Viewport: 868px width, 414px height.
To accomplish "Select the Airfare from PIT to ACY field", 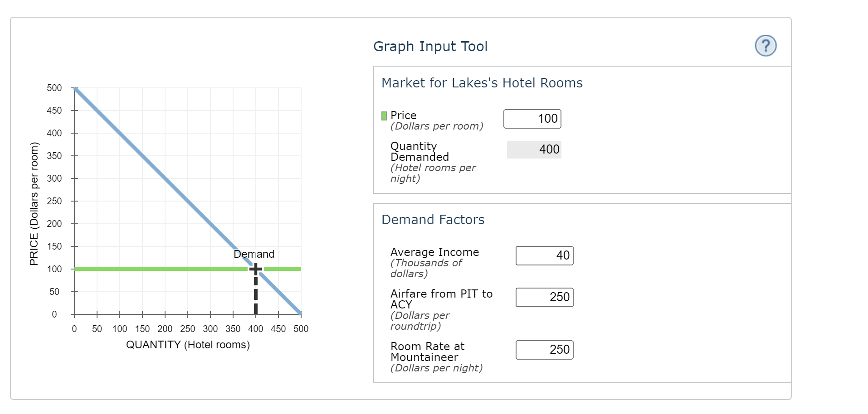I will 544,297.
